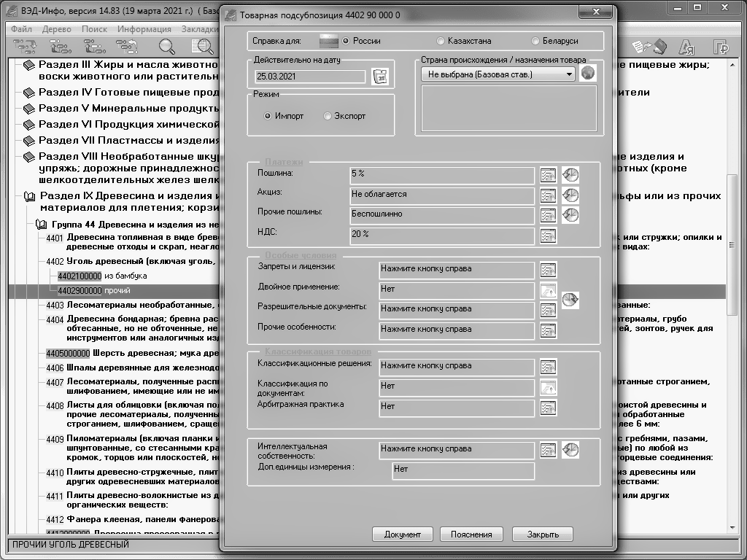Click the globe icon next to country dropdown
The height and width of the screenshot is (560, 747).
(587, 74)
